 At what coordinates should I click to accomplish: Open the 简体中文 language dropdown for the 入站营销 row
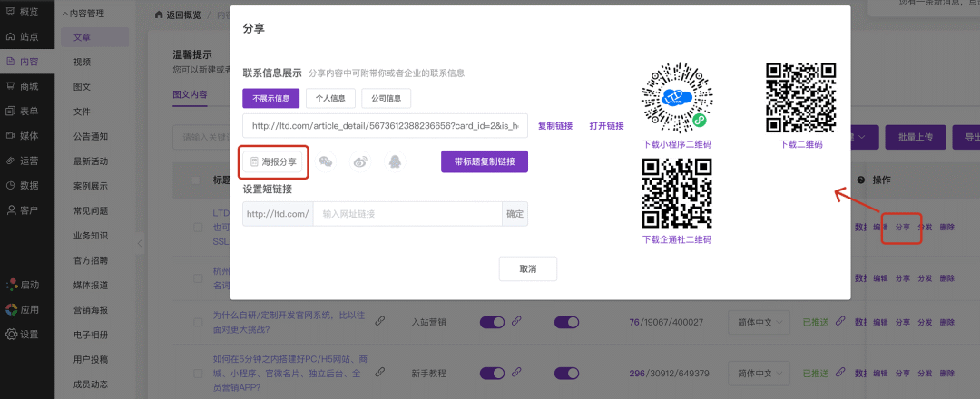(x=757, y=322)
